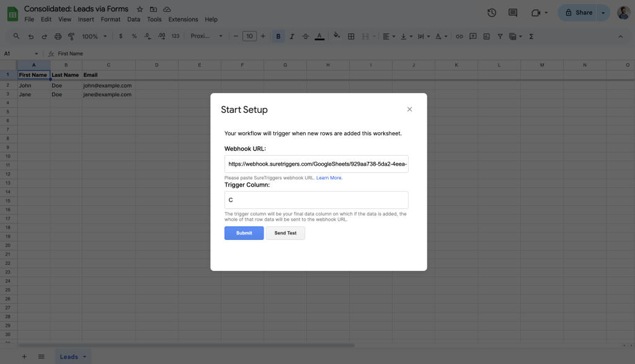
Task: Close the Start Setup dialog
Action: pos(409,109)
